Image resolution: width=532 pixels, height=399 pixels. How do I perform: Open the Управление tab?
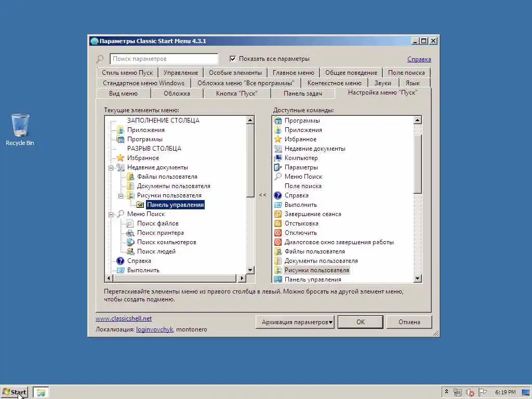click(x=180, y=73)
